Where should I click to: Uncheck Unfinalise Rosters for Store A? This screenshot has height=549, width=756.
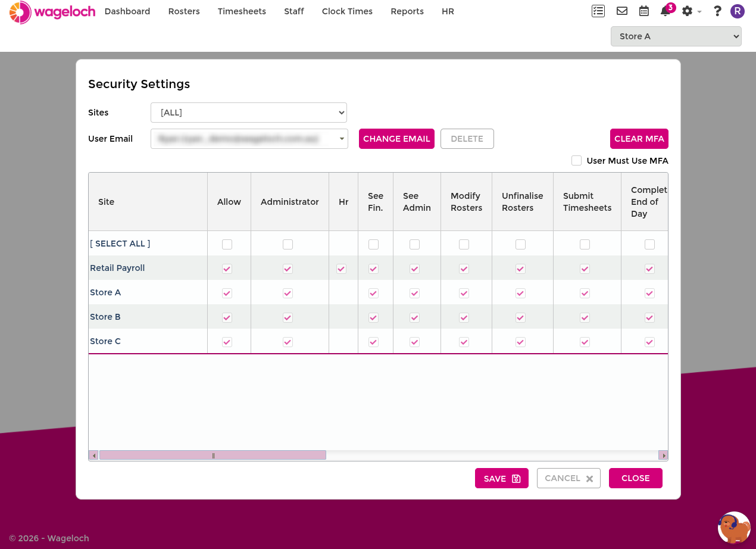(520, 293)
